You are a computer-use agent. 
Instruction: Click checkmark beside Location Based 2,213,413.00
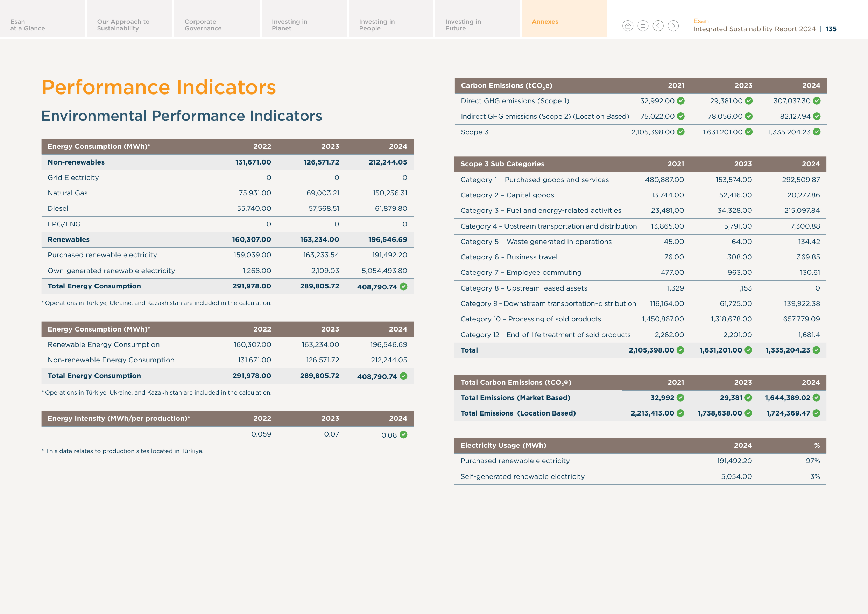680,413
